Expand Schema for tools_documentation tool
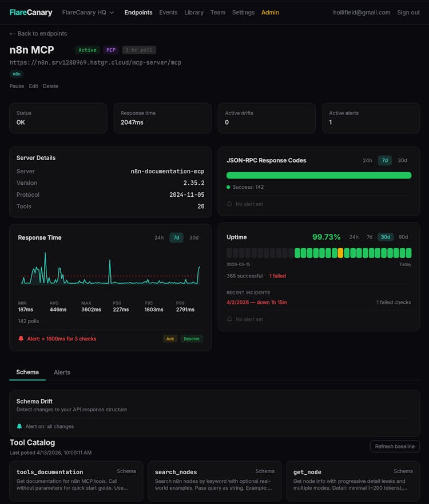The image size is (429, 504). tap(126, 471)
